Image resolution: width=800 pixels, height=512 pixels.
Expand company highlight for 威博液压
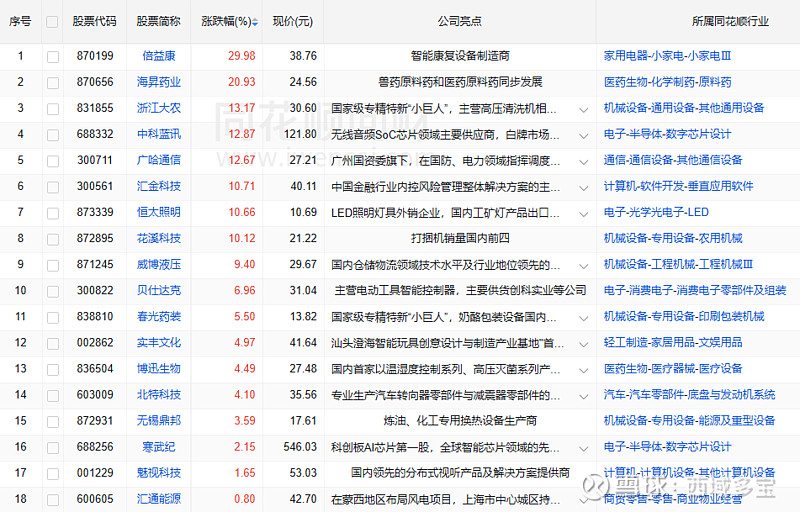[584, 266]
